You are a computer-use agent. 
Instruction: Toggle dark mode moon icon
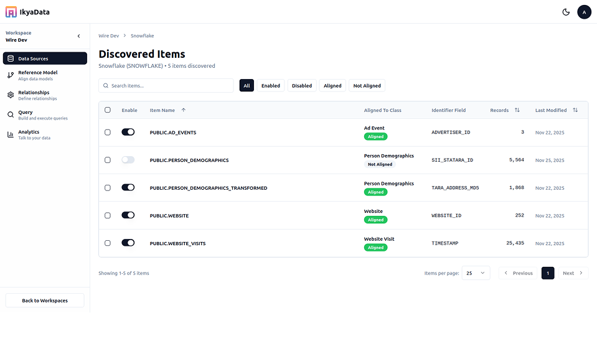coord(566,12)
